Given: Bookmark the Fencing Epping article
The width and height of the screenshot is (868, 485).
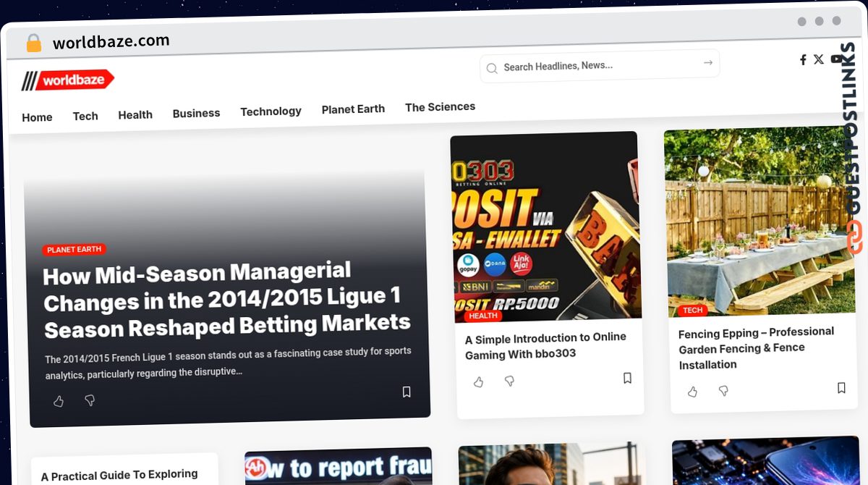Looking at the screenshot, I should click(841, 388).
